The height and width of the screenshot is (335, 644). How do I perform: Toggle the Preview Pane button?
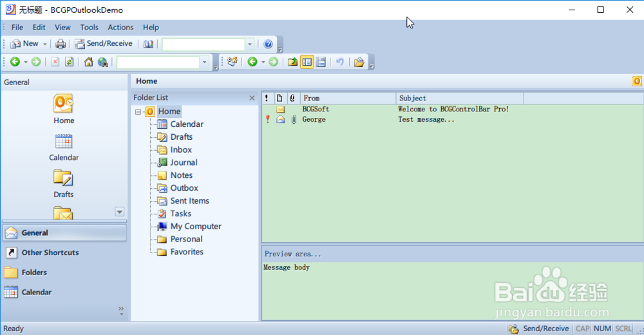click(321, 62)
